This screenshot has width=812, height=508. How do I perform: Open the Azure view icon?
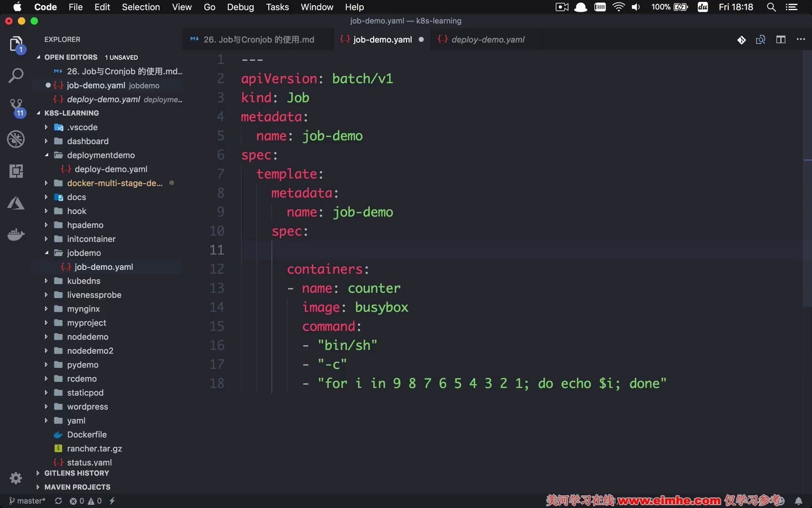[x=16, y=203]
